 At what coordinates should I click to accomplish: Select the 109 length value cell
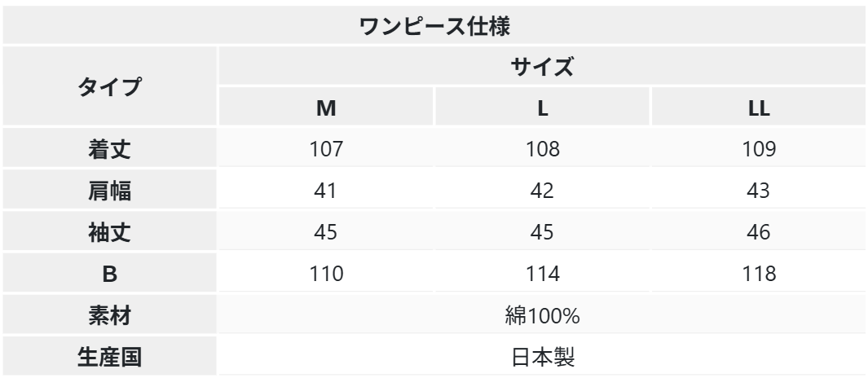pos(759,147)
